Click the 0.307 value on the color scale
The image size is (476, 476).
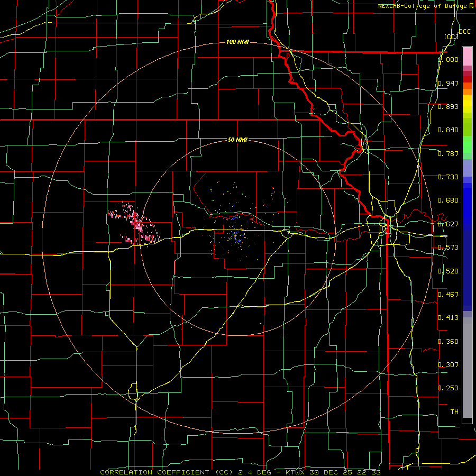click(x=448, y=364)
